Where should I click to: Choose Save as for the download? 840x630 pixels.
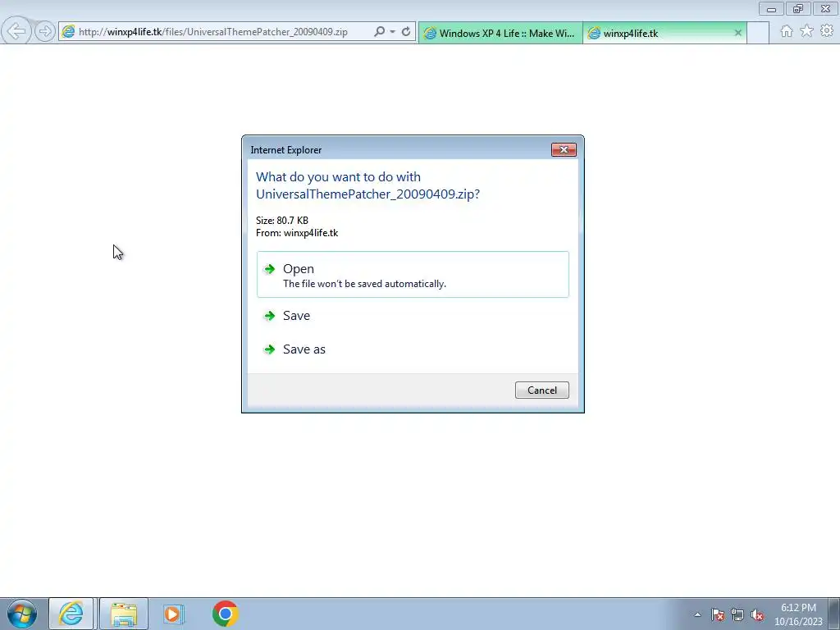click(x=413, y=349)
